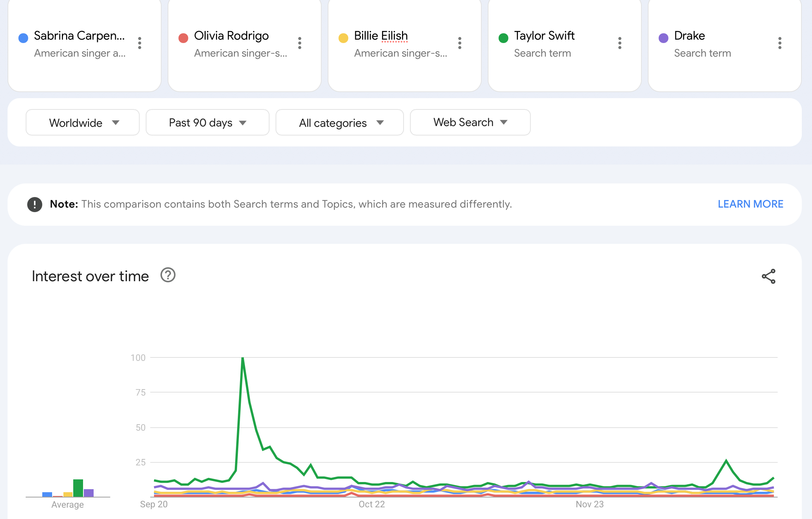Expand the All categories dropdown

[x=339, y=123]
